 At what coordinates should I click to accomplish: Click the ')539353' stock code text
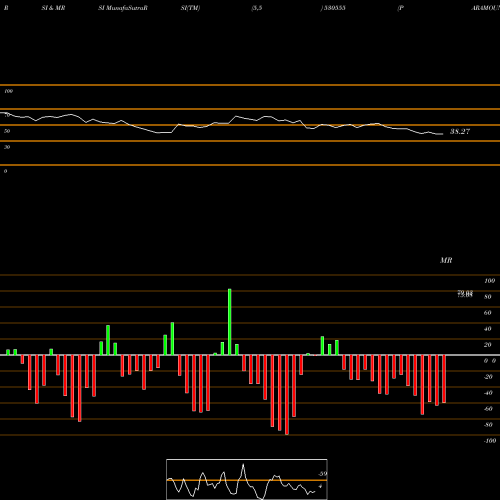333,8
